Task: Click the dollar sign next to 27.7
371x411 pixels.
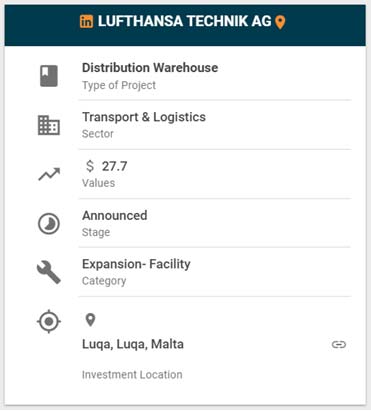Action: (90, 166)
